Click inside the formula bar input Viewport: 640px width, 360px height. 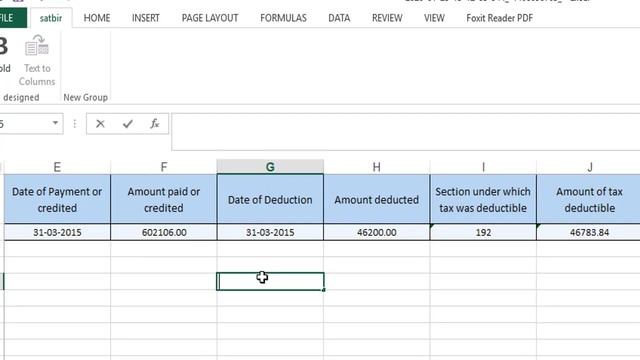[x=406, y=132]
